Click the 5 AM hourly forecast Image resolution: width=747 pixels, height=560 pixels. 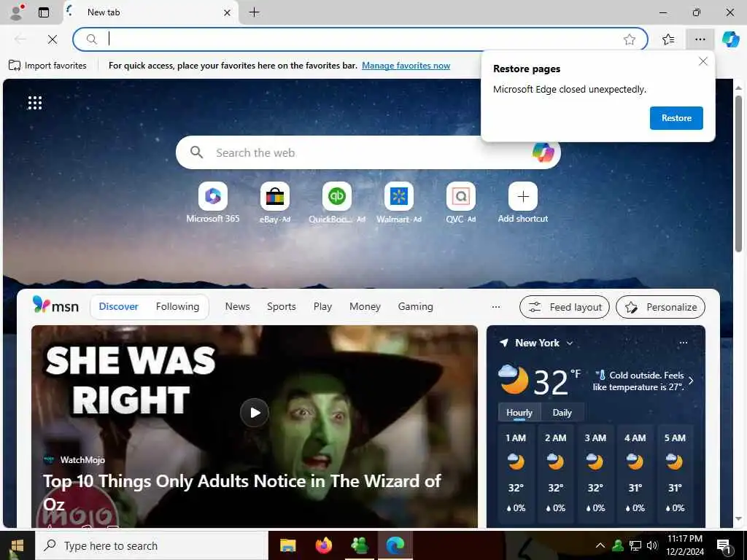pos(675,475)
